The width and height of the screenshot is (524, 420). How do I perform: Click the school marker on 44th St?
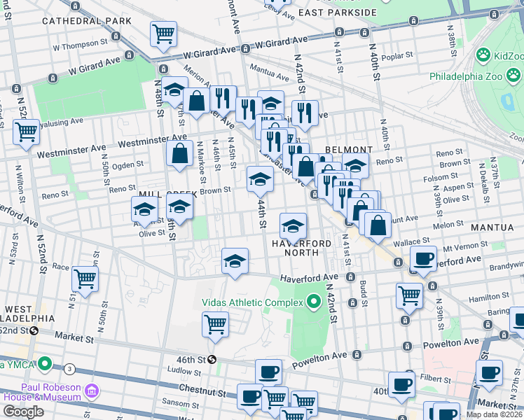tap(261, 181)
